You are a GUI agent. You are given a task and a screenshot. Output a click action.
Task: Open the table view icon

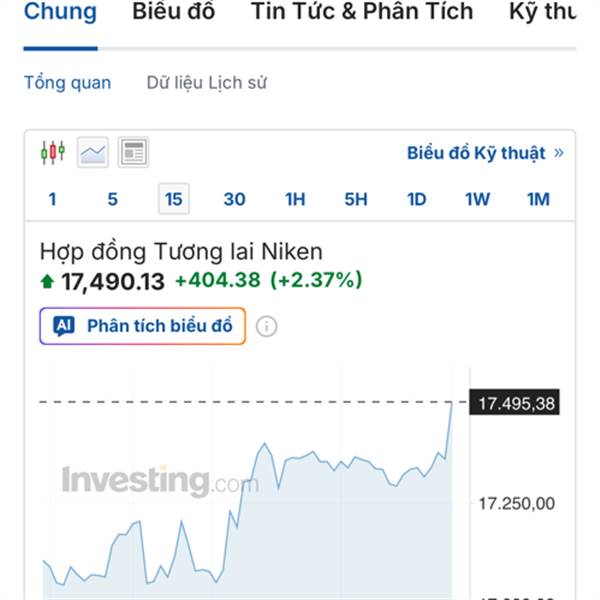(133, 152)
